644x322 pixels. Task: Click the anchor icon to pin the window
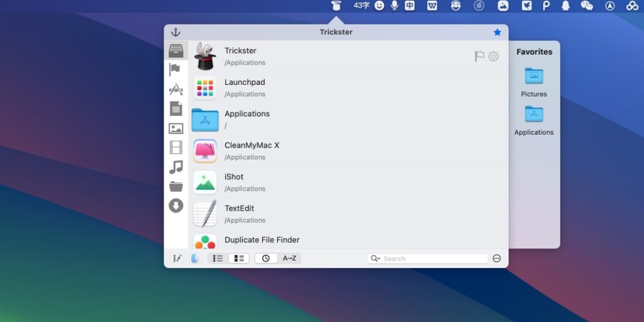[x=176, y=33]
